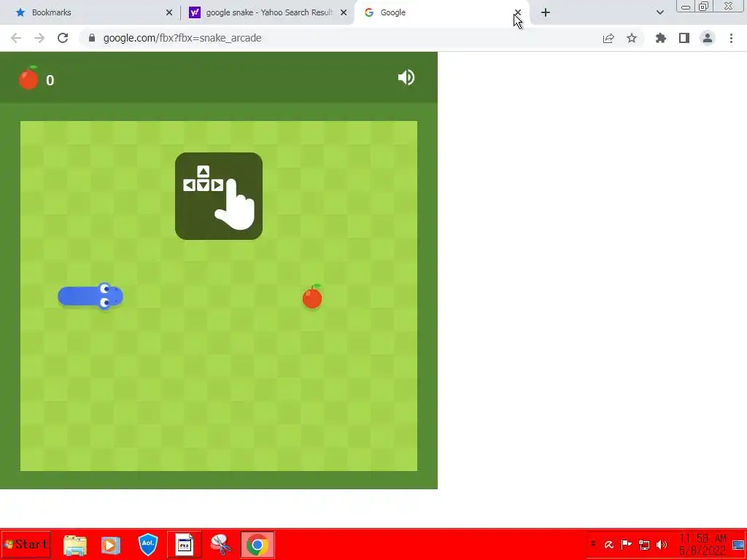Image resolution: width=747 pixels, height=560 pixels.
Task: Go back to previous page
Action: [16, 38]
